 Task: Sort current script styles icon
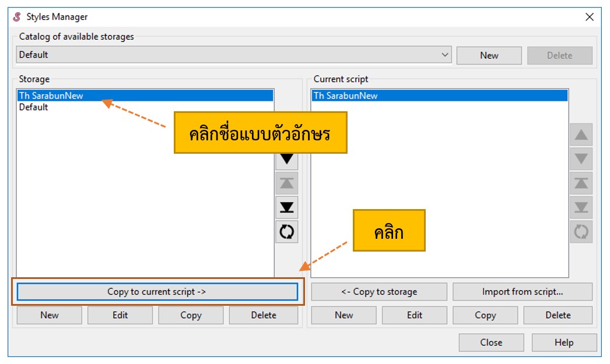point(581,232)
